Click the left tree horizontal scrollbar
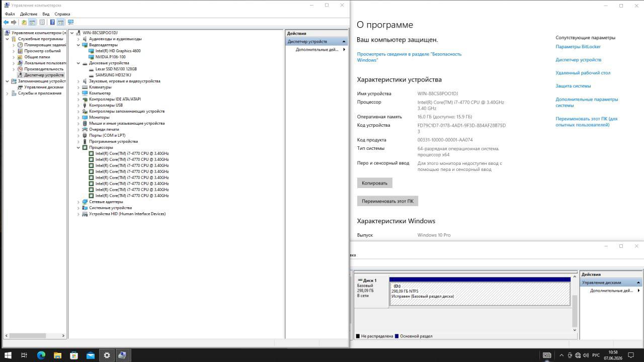The width and height of the screenshot is (644, 362). click(34, 335)
